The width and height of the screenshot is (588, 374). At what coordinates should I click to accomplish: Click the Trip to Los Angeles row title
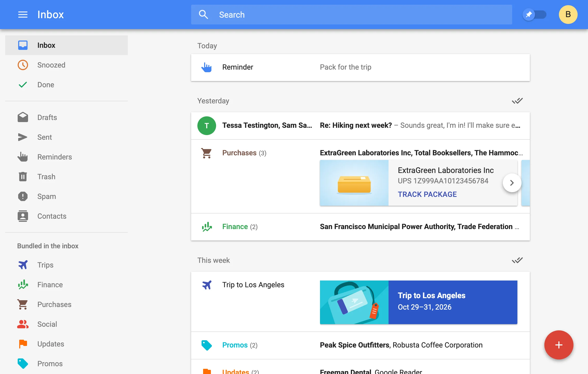coord(253,285)
